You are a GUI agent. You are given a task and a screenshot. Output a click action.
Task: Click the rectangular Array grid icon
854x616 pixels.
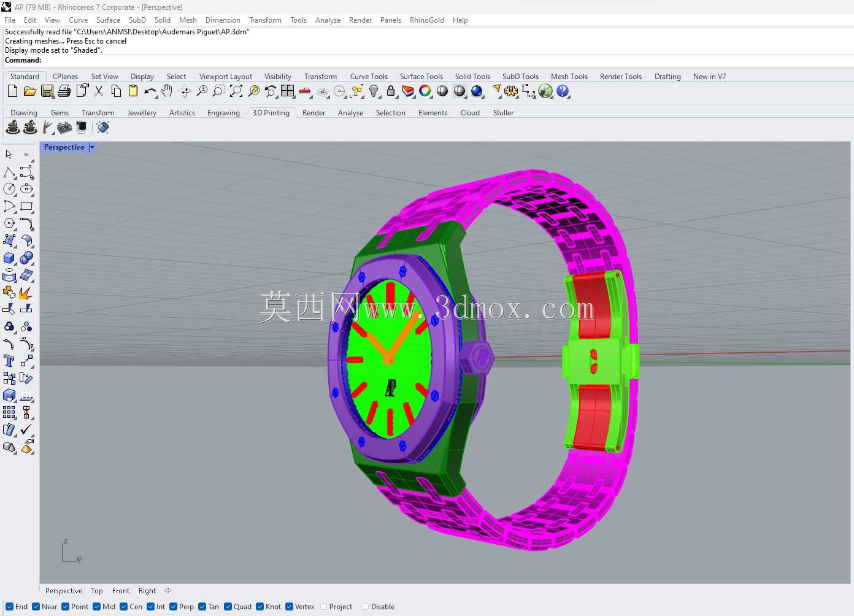(9, 412)
